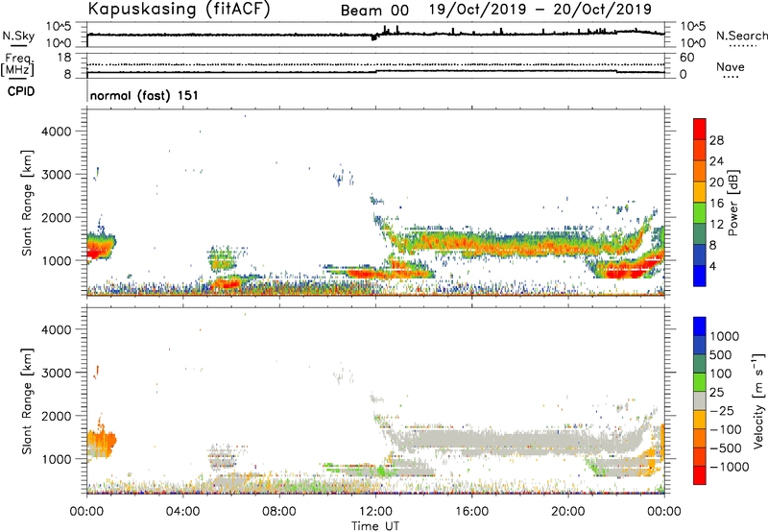Click the 'Nave' legend label
768x532 pixels.
(x=731, y=67)
